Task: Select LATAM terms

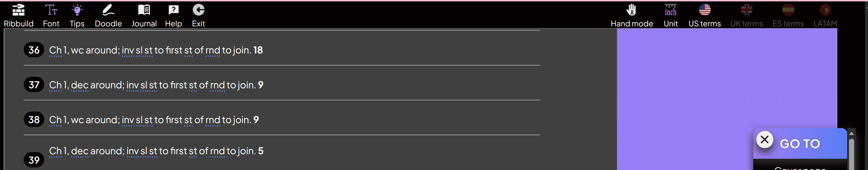Action: click(825, 15)
